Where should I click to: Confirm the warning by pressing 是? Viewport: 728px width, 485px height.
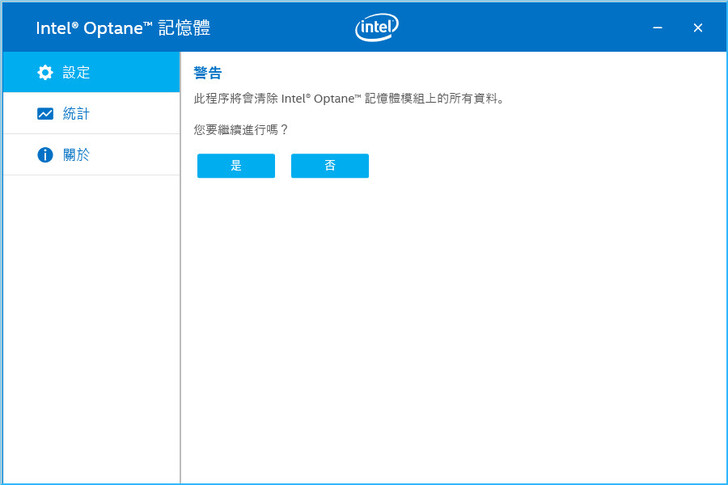pyautogui.click(x=236, y=166)
